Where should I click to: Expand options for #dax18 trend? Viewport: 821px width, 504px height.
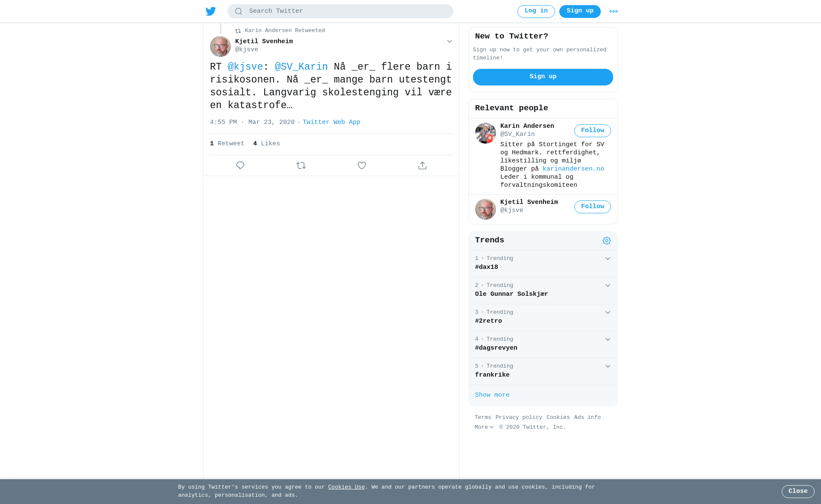608,259
